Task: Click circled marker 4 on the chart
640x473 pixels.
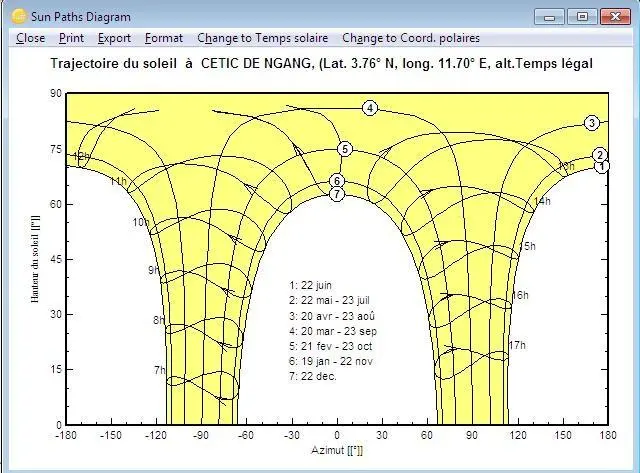Action: coord(370,108)
